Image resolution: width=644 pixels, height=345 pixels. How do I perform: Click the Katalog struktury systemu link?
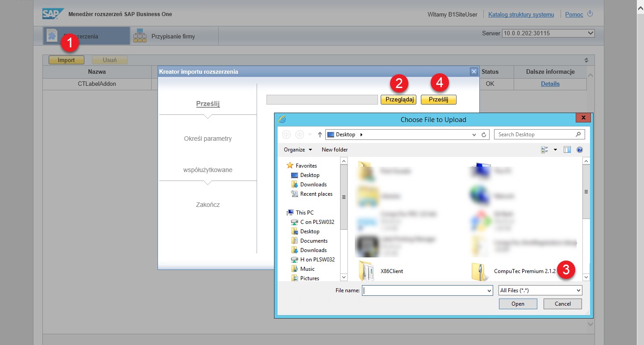(x=520, y=14)
